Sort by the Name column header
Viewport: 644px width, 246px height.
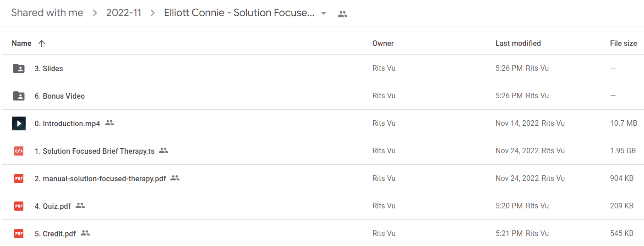coord(22,44)
